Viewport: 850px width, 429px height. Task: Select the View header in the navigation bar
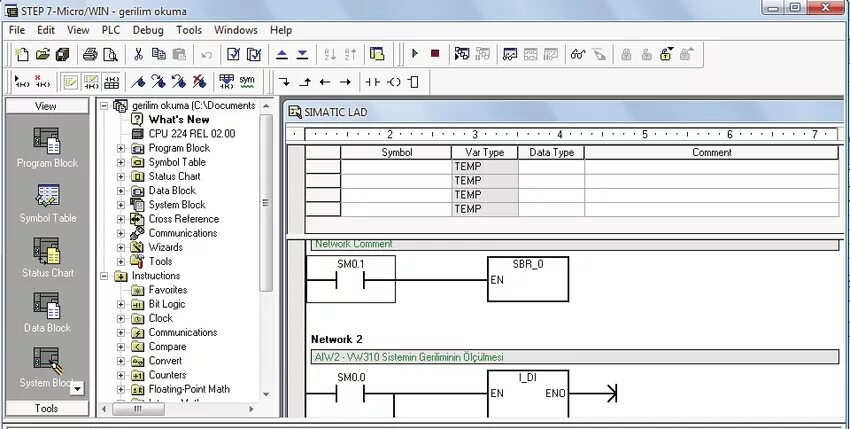(47, 106)
